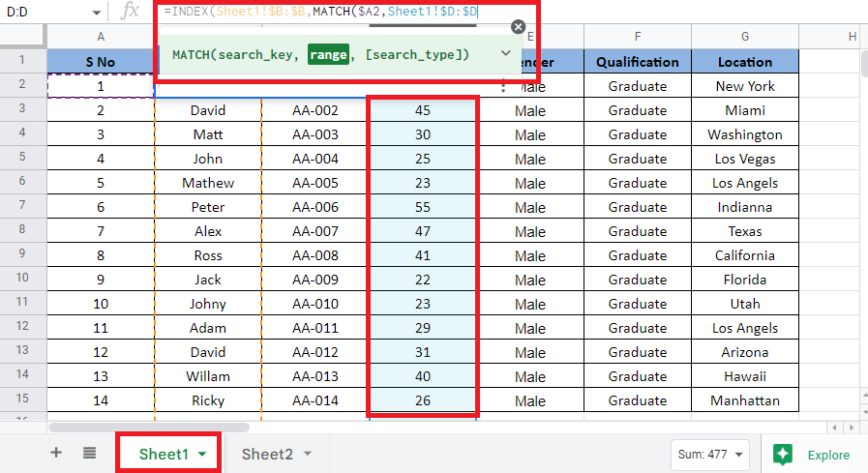868x473 pixels.
Task: Click the vertical three-dot icon in row 2
Action: click(502, 86)
